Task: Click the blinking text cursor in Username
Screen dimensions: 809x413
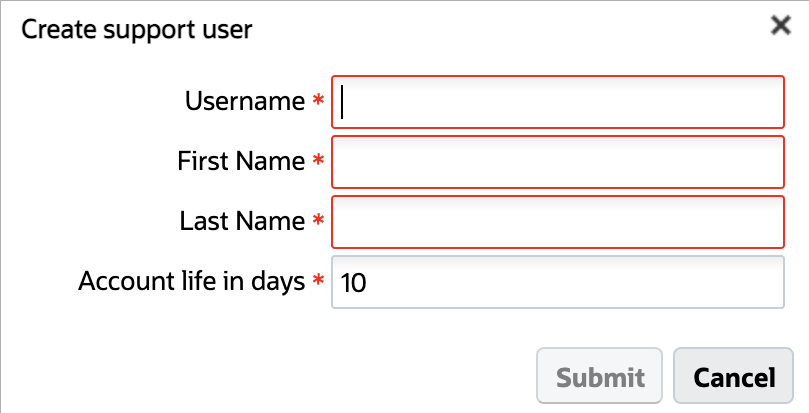Action: (x=343, y=102)
